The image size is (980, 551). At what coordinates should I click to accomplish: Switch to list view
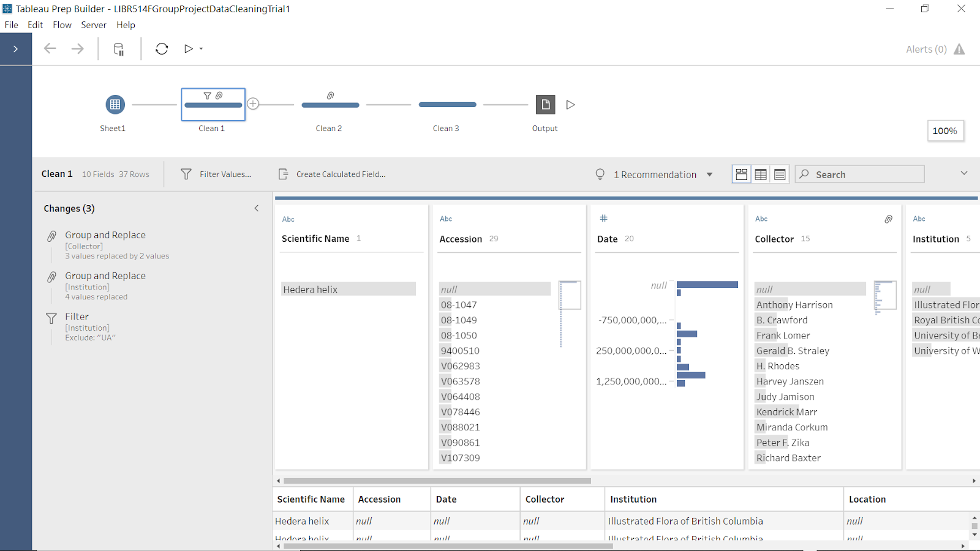click(x=780, y=174)
